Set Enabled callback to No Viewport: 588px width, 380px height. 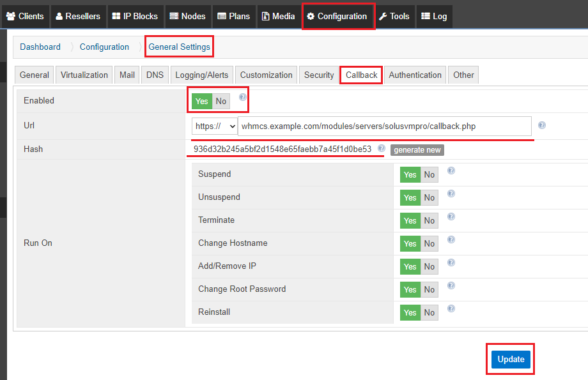[221, 101]
